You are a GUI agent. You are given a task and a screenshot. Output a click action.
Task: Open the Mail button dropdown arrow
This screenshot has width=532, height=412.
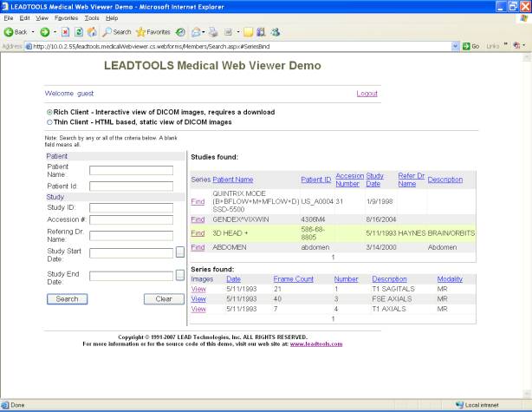tap(204, 32)
